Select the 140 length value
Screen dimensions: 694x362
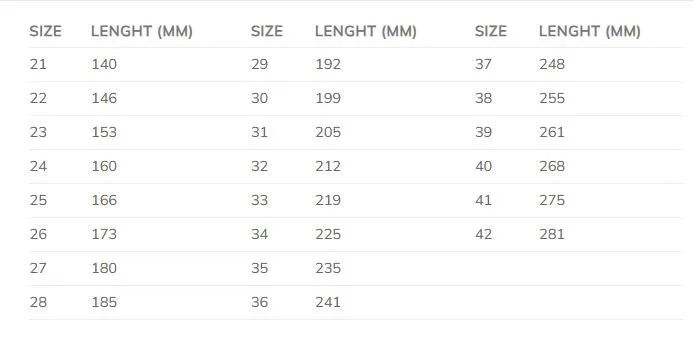[104, 64]
